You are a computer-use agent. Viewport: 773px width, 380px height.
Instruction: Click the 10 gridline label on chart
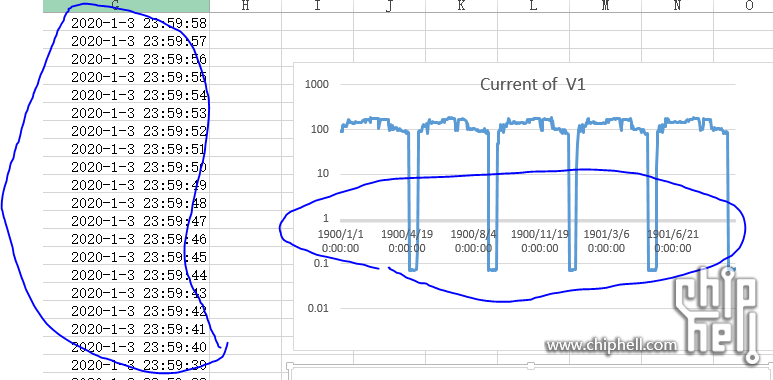click(323, 174)
